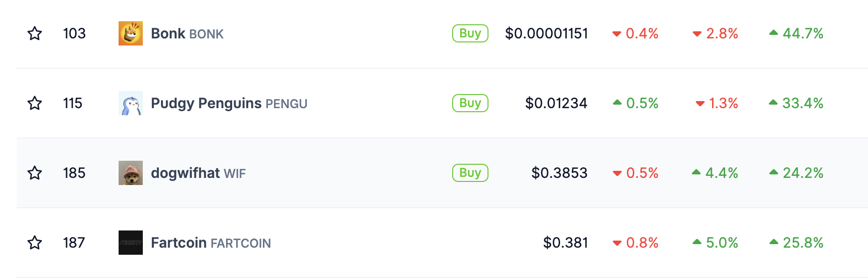Click the black Fartcoin logo

(x=131, y=243)
